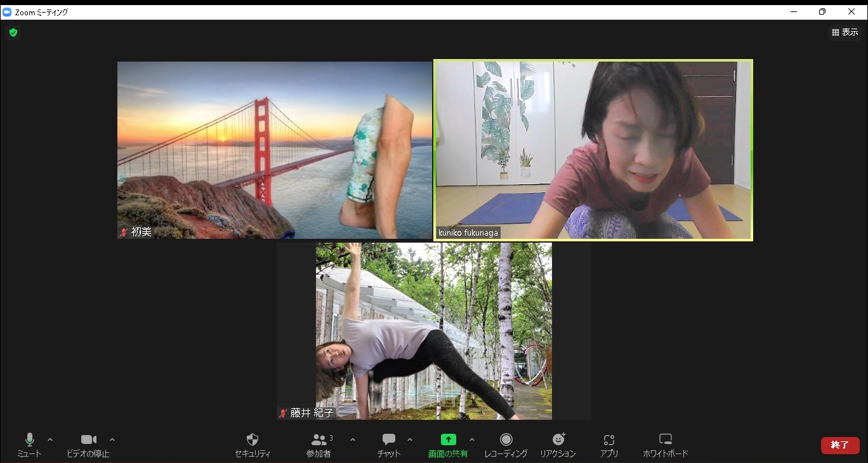This screenshot has width=868, height=463.
Task: Select 藤井 紀子's video tile
Action: click(434, 331)
